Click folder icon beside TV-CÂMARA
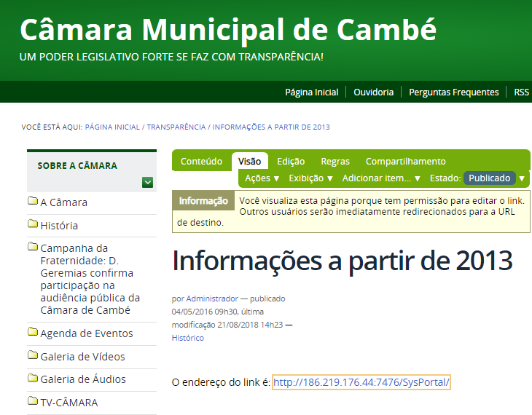The image size is (532, 415). coord(33,402)
